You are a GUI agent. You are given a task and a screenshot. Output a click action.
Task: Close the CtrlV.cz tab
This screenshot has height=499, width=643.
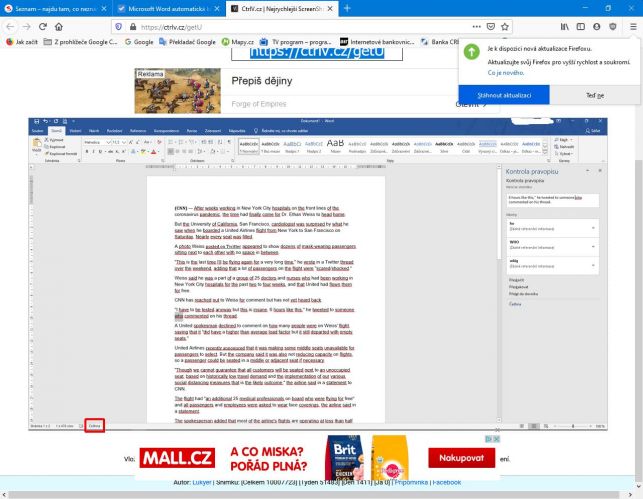click(330, 8)
